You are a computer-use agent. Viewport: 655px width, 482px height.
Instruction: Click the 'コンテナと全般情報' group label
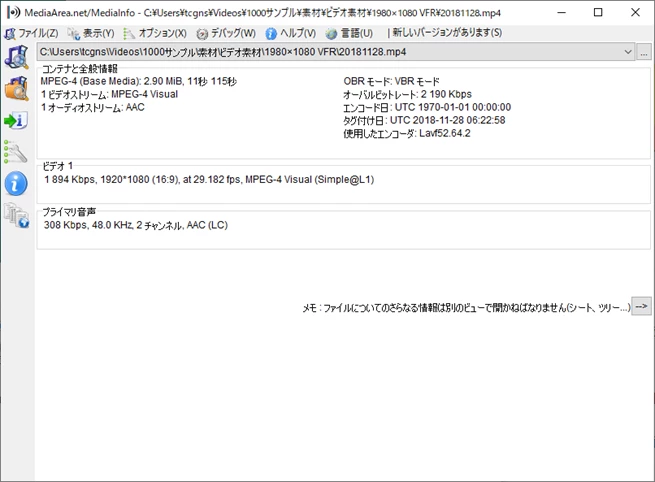[80, 68]
